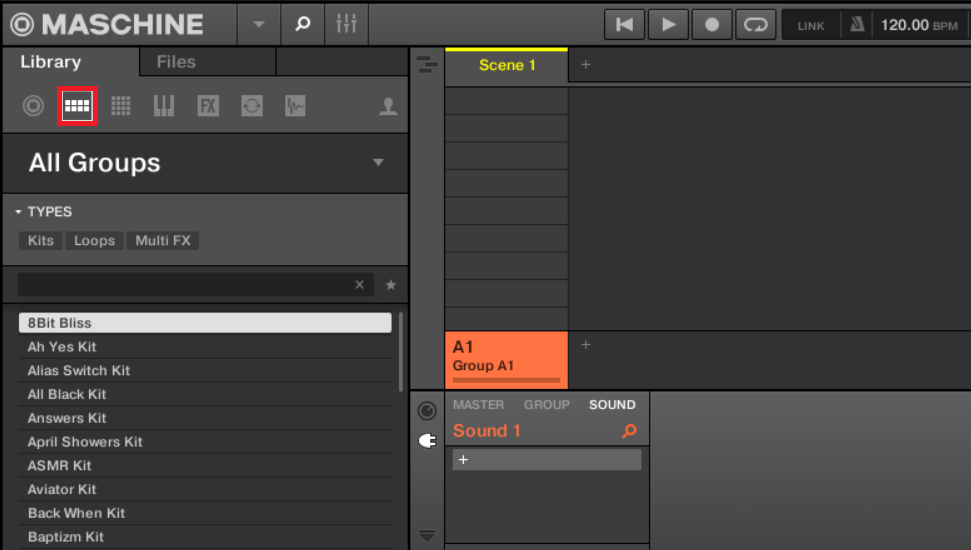Select ASMR Kit
This screenshot has height=550, width=971.
(x=205, y=465)
